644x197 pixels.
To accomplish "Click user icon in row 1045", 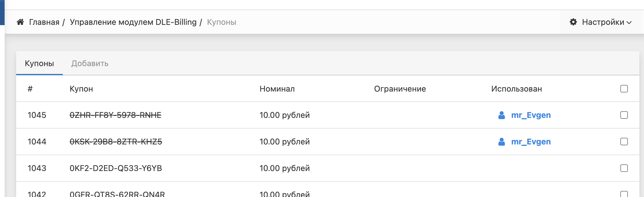I will tap(502, 115).
